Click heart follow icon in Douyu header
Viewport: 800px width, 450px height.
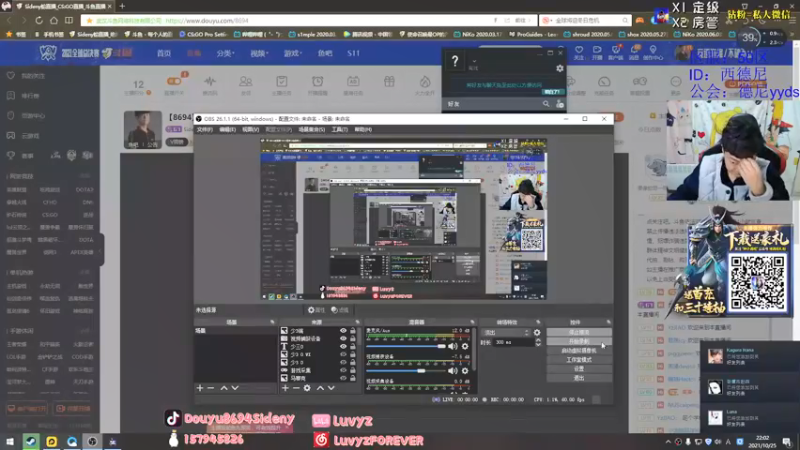click(x=579, y=50)
